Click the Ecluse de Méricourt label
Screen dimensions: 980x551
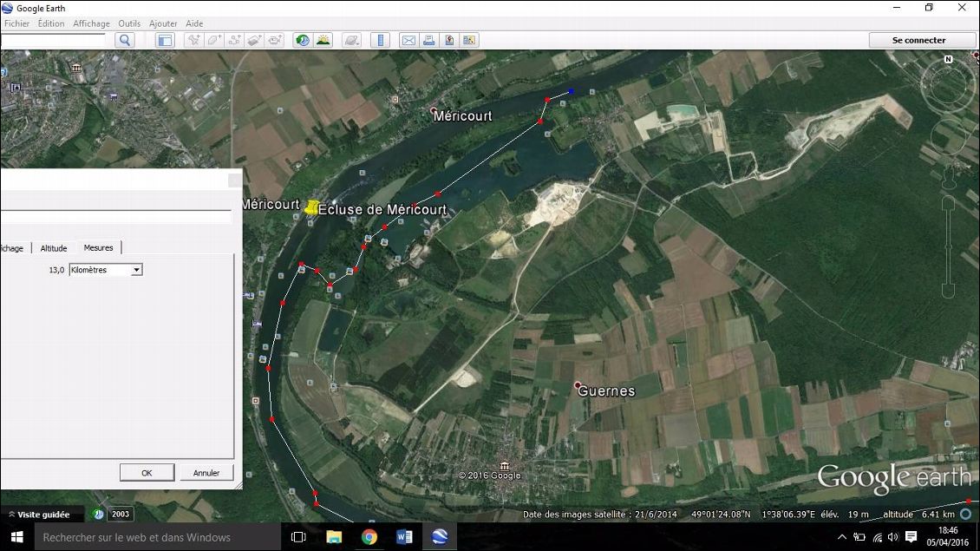coord(382,209)
